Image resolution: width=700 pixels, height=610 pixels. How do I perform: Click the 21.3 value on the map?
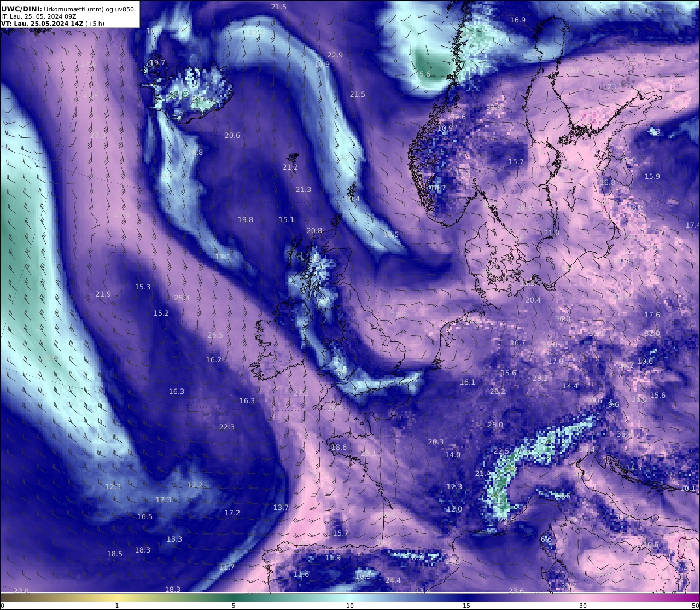(304, 189)
